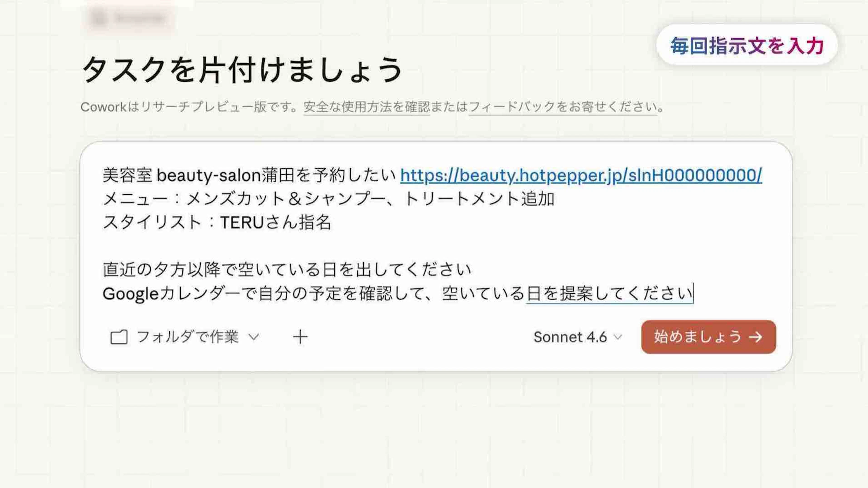
Task: Click the 直近の夕方以降 line in the prompt
Action: coord(286,270)
